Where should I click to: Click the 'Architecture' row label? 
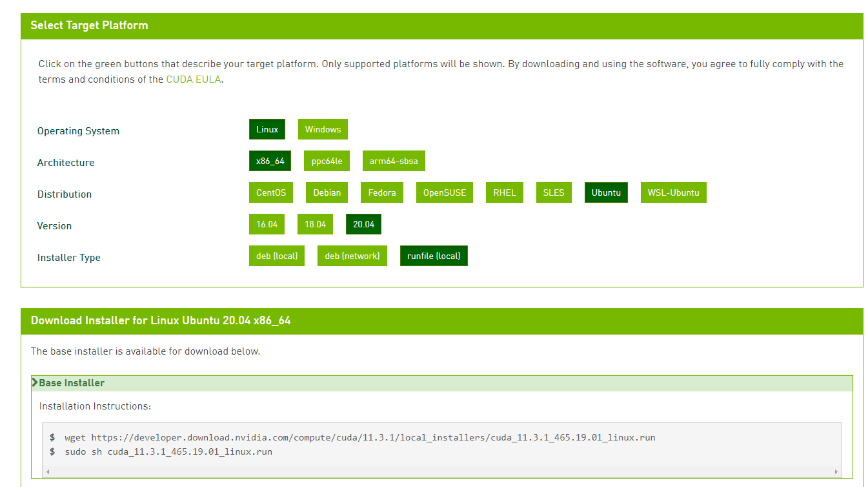(66, 163)
